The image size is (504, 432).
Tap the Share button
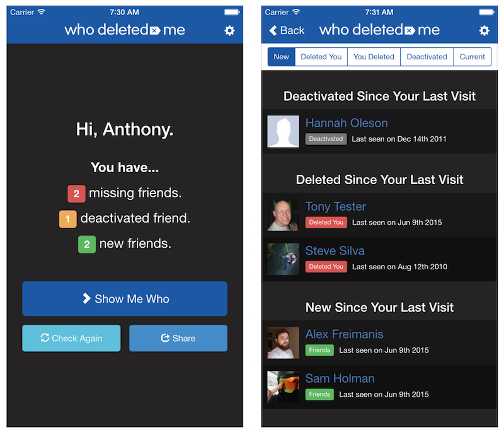point(178,338)
